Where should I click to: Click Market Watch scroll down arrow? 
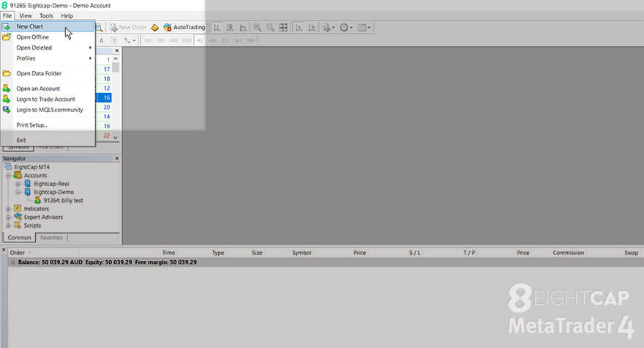coord(116,138)
